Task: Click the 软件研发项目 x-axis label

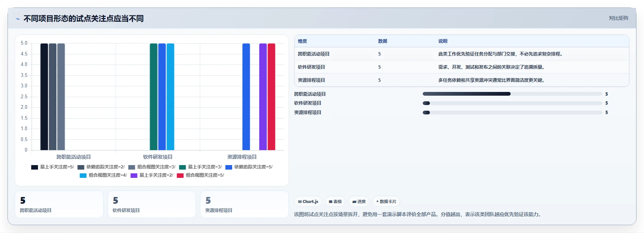Action: (x=158, y=157)
